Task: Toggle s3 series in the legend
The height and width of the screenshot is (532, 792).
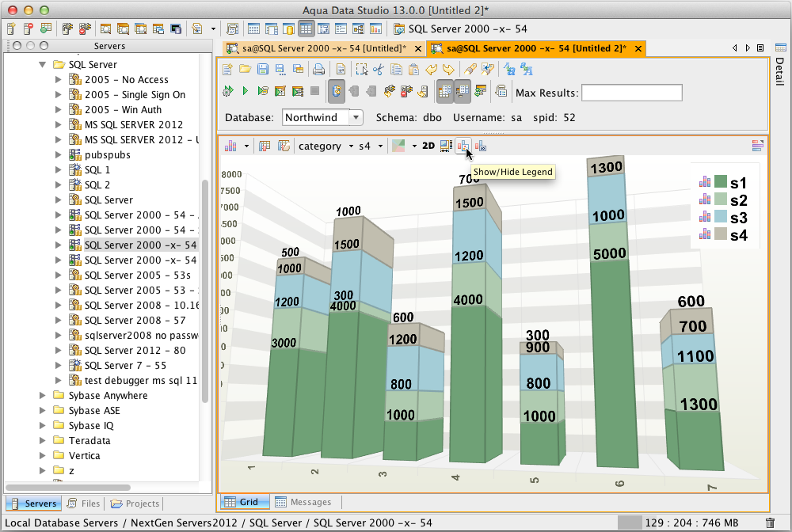Action: coord(722,218)
